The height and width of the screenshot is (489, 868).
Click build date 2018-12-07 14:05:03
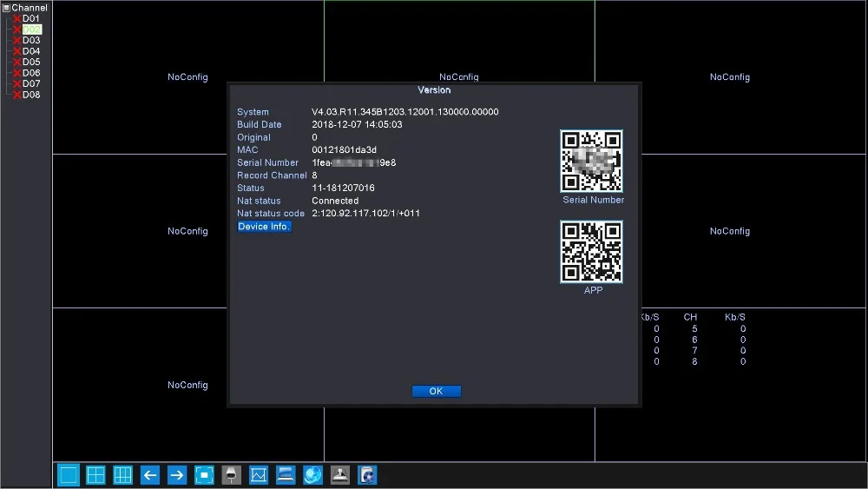point(357,124)
